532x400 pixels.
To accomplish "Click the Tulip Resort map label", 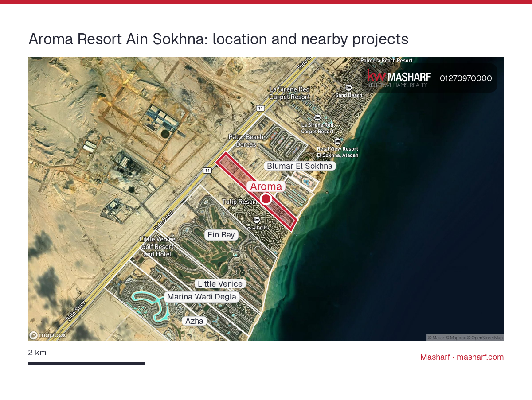I will [239, 202].
